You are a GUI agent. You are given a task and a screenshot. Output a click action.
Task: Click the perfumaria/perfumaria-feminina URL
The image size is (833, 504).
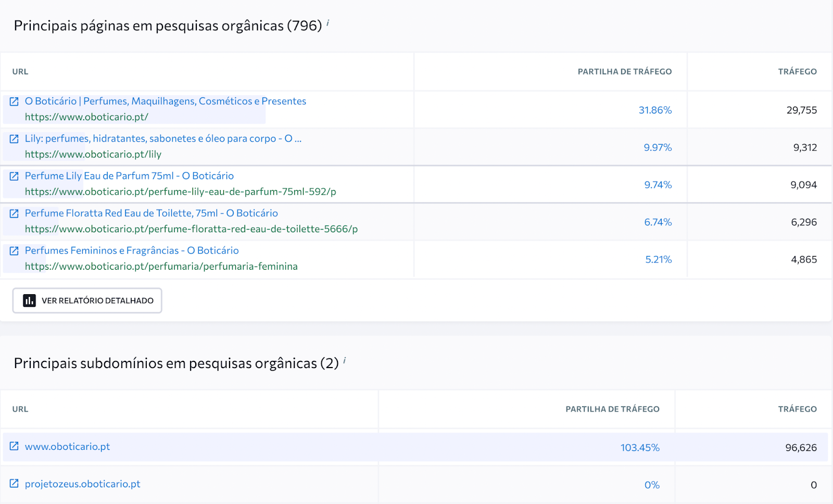click(161, 266)
